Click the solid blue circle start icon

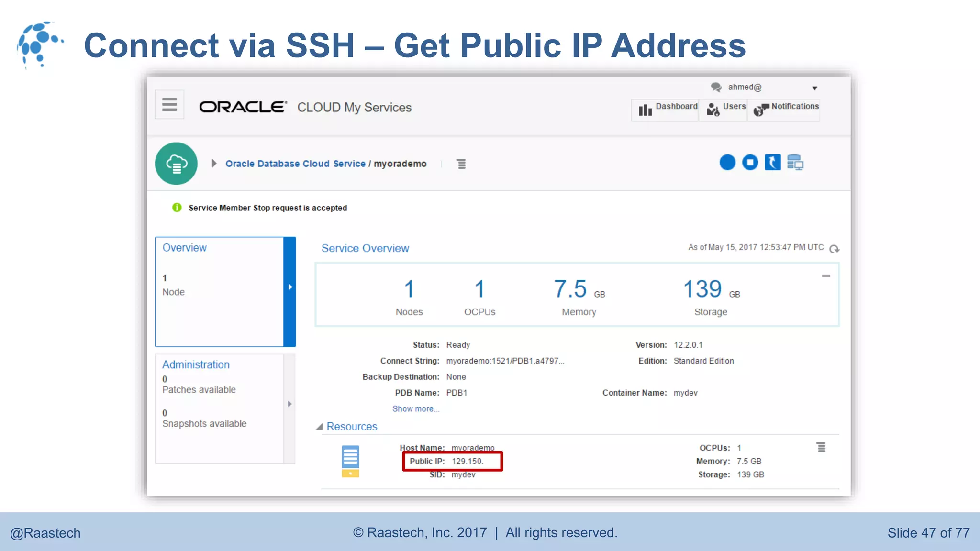[727, 163]
